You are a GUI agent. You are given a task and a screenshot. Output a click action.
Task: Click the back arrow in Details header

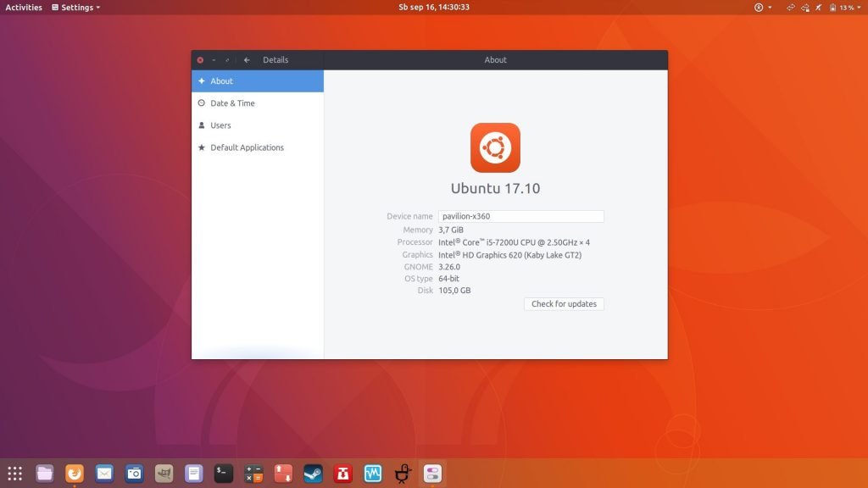pyautogui.click(x=247, y=60)
